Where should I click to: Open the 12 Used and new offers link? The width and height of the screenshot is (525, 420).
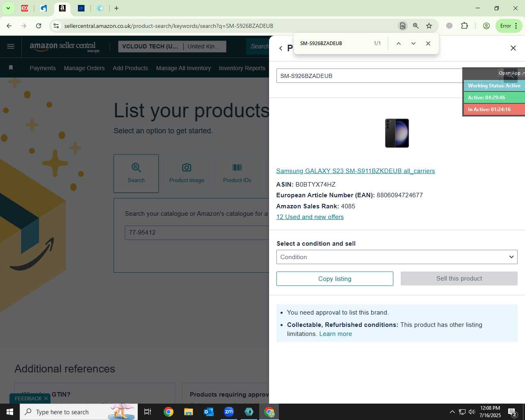[x=310, y=217]
